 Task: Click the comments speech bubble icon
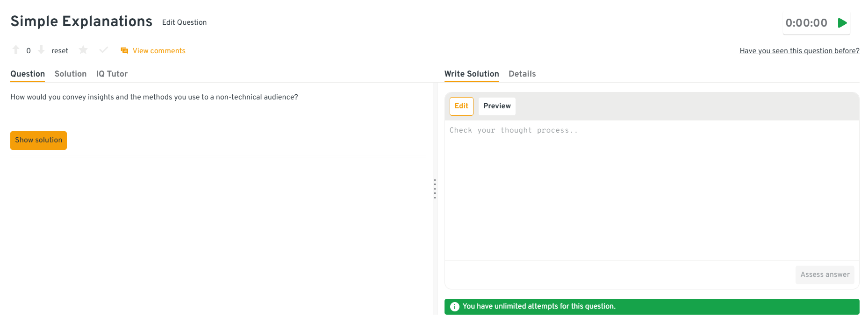pyautogui.click(x=124, y=50)
